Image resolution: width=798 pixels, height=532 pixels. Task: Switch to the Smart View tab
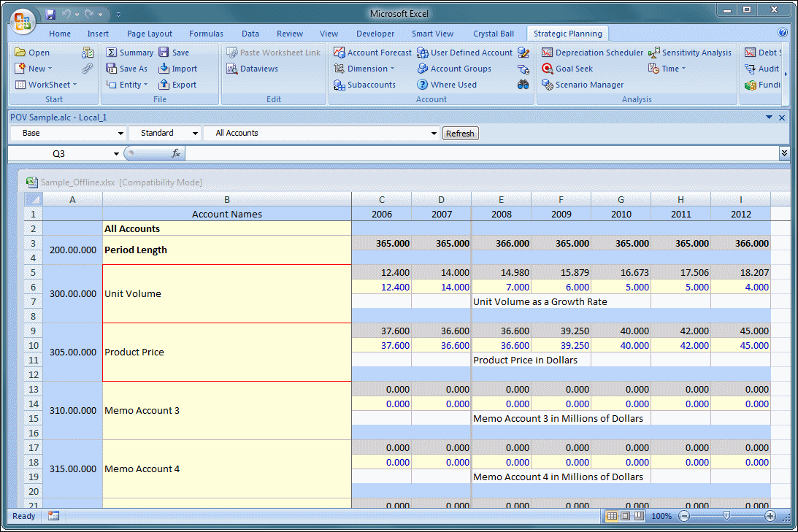tap(432, 34)
